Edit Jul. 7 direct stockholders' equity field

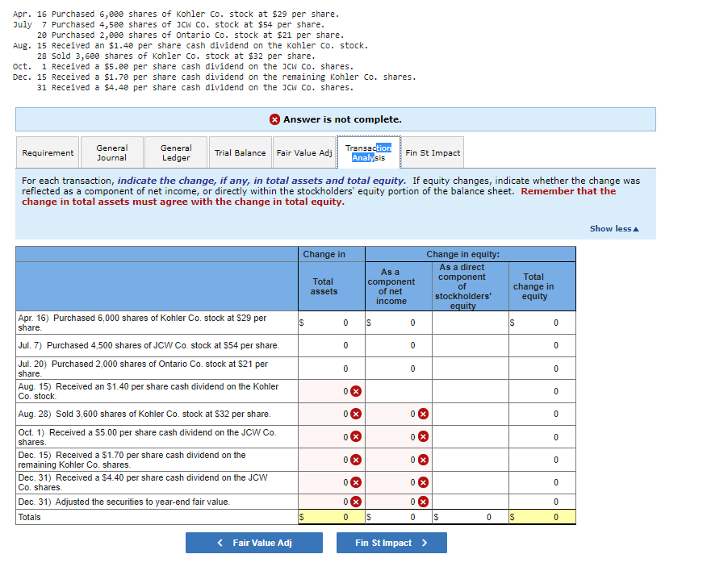click(471, 345)
